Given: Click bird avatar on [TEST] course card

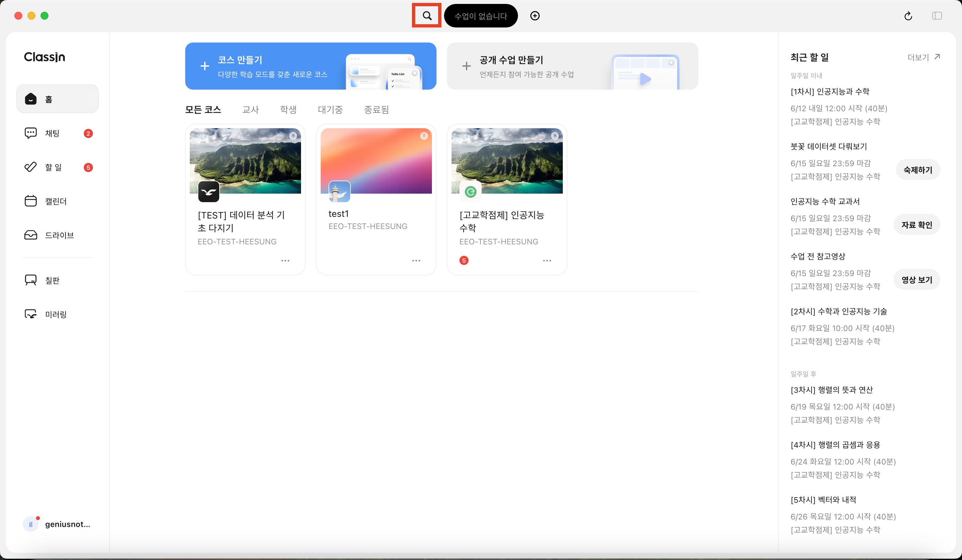Looking at the screenshot, I should (x=208, y=192).
